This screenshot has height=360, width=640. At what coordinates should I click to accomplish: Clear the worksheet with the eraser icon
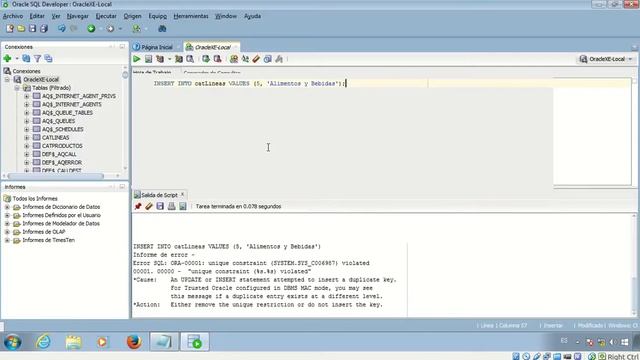tap(256, 59)
